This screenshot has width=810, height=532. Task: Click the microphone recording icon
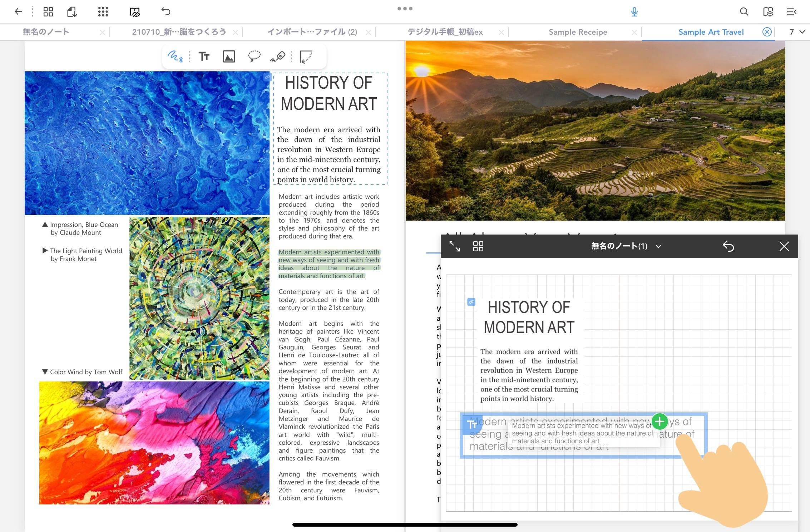[x=634, y=12]
